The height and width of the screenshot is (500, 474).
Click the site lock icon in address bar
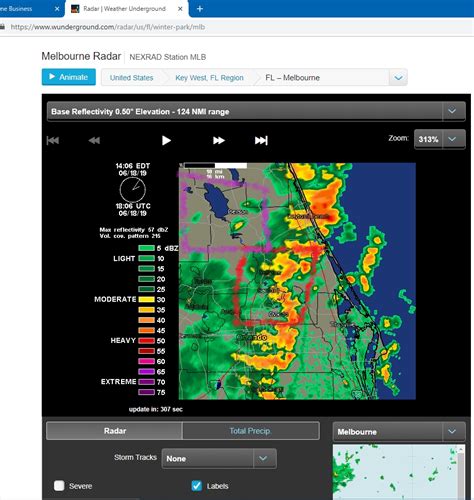[x=2, y=27]
